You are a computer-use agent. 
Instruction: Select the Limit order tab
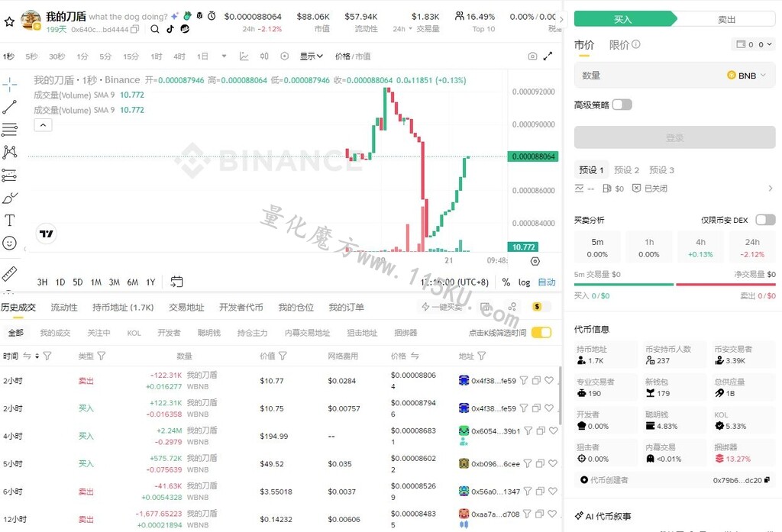(x=619, y=45)
